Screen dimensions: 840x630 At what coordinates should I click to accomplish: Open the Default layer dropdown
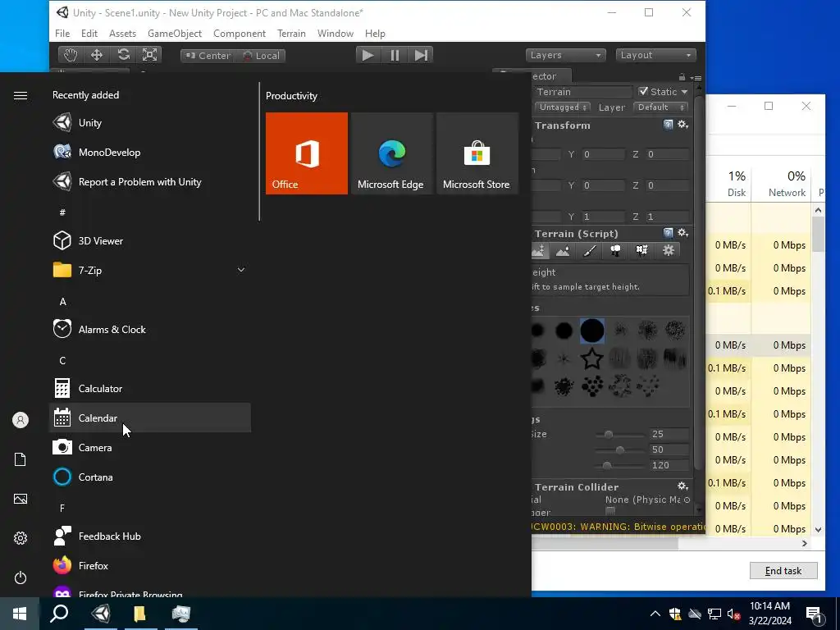660,107
